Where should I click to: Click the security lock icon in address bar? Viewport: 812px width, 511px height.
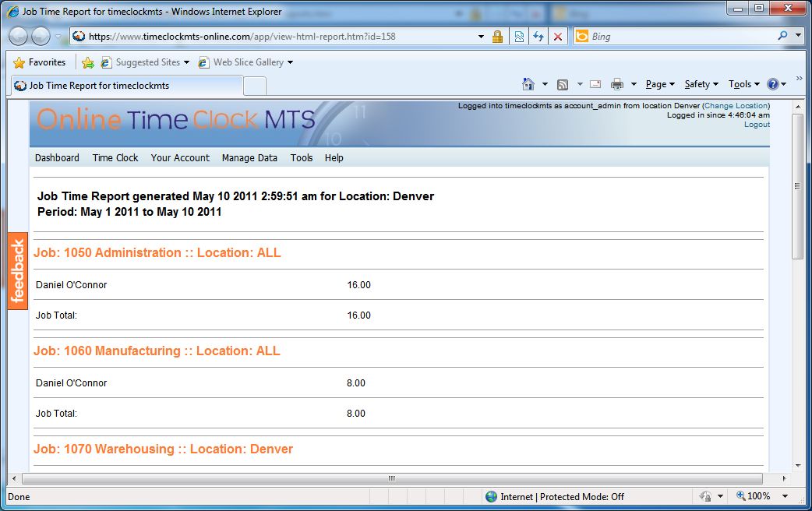pos(497,37)
